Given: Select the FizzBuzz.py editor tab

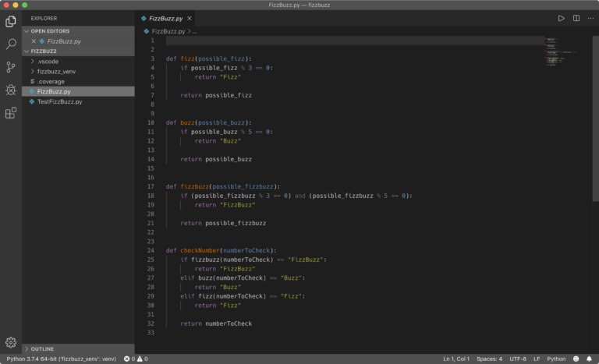Looking at the screenshot, I should (165, 18).
